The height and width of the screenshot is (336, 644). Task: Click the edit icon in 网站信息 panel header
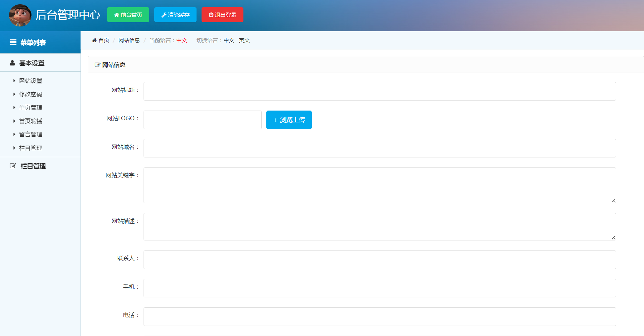(x=97, y=65)
